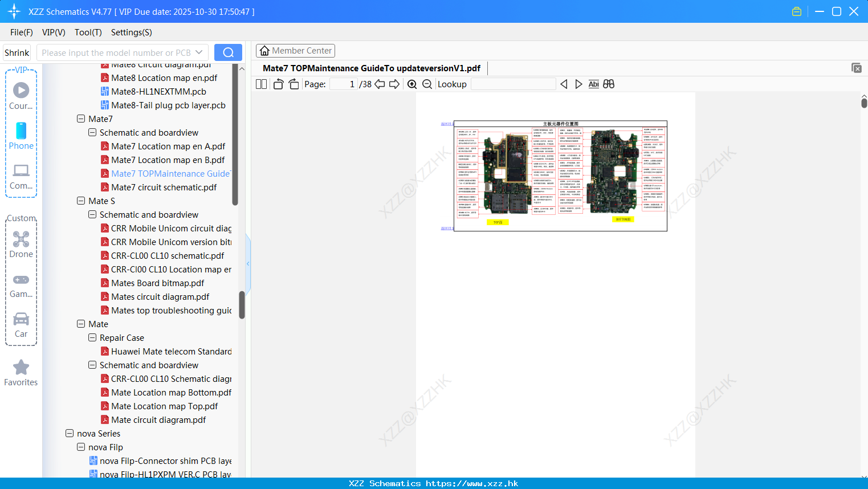Click the yellow briefcase icon in title bar
Viewport: 868px width, 489px height.
[797, 11]
